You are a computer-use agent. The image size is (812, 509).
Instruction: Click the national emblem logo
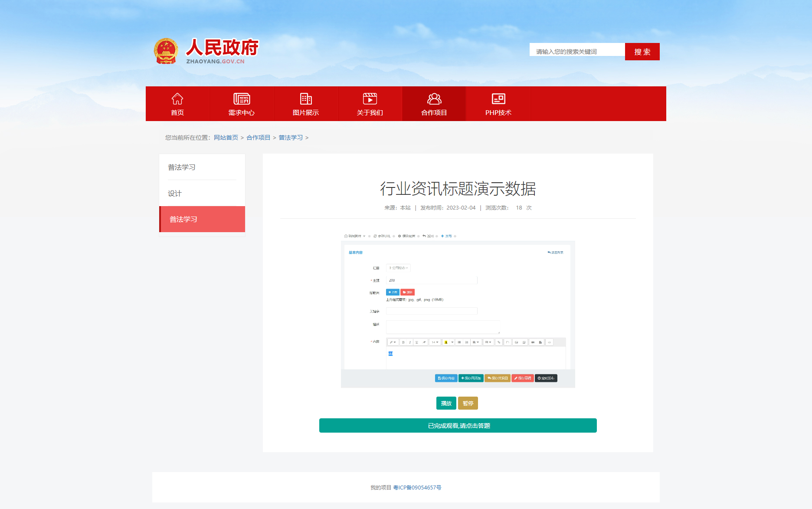pyautogui.click(x=166, y=51)
